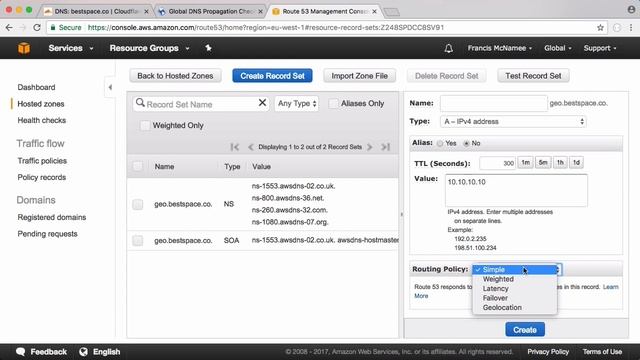Choose Alias No radio button
640x360 pixels.
coord(467,144)
